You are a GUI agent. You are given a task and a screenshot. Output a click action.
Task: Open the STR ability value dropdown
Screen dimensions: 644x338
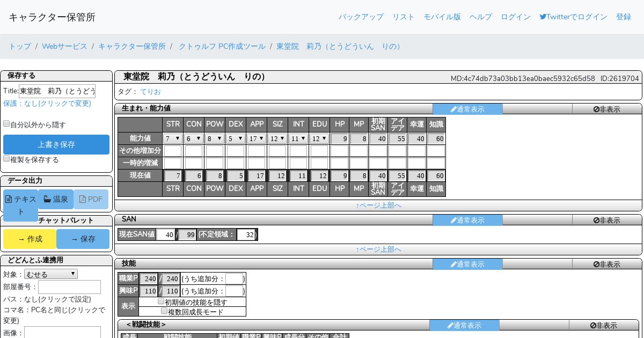click(173, 138)
